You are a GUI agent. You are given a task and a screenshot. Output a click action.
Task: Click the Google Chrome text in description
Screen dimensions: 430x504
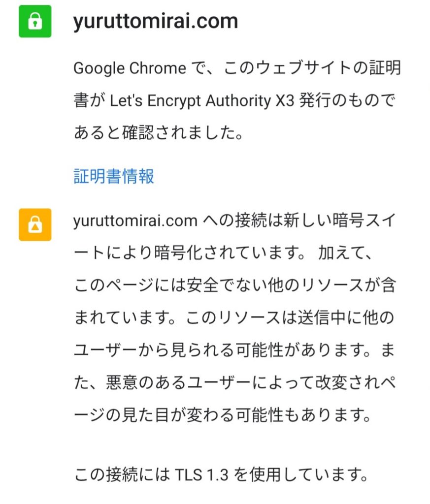(x=130, y=68)
